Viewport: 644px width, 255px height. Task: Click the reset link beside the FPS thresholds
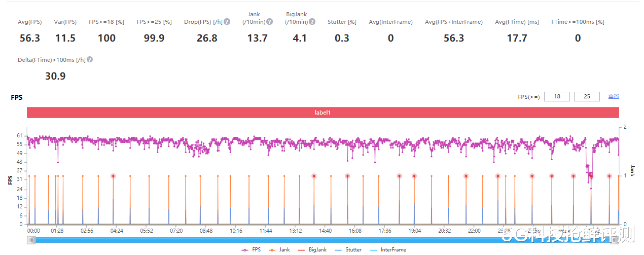614,96
